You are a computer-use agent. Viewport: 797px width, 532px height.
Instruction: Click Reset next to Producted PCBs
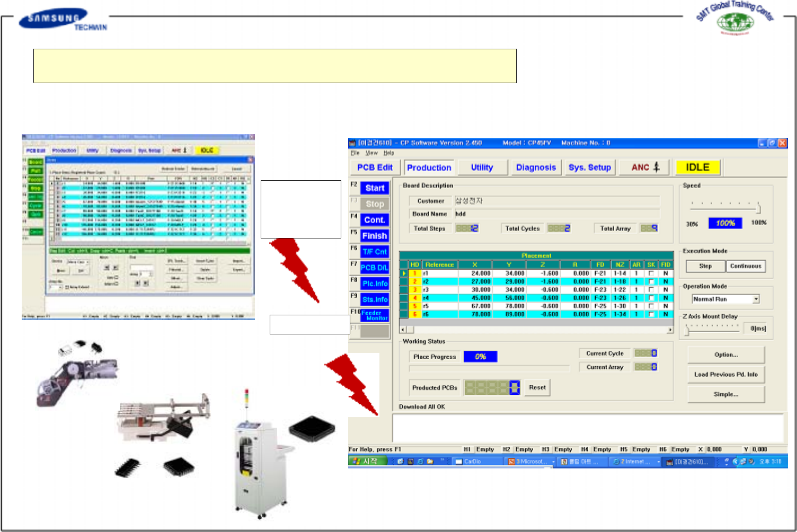[x=537, y=387]
